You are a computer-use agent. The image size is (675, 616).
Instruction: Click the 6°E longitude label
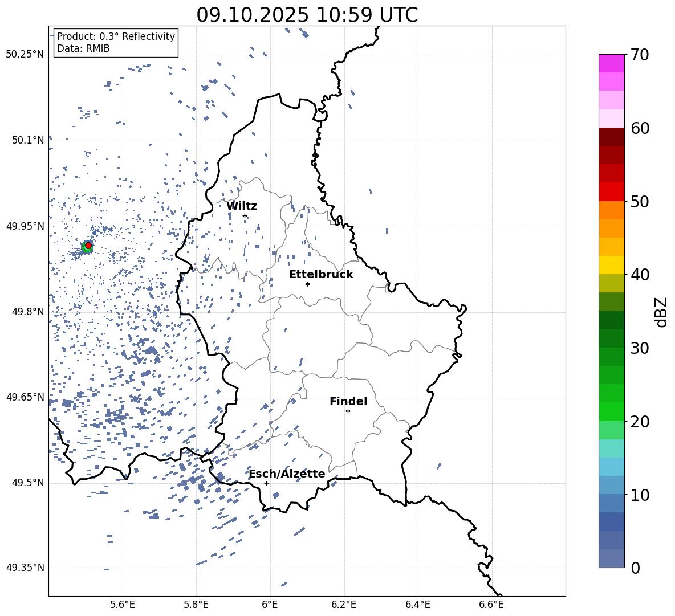click(270, 605)
